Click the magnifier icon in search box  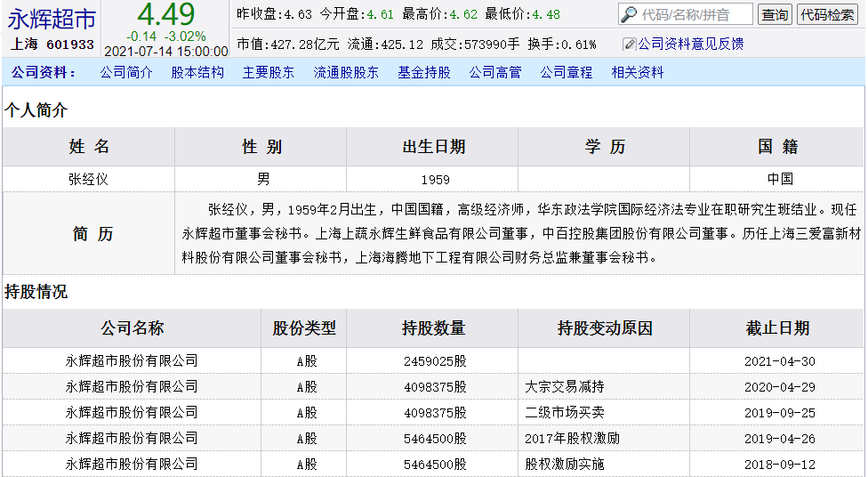(x=629, y=14)
